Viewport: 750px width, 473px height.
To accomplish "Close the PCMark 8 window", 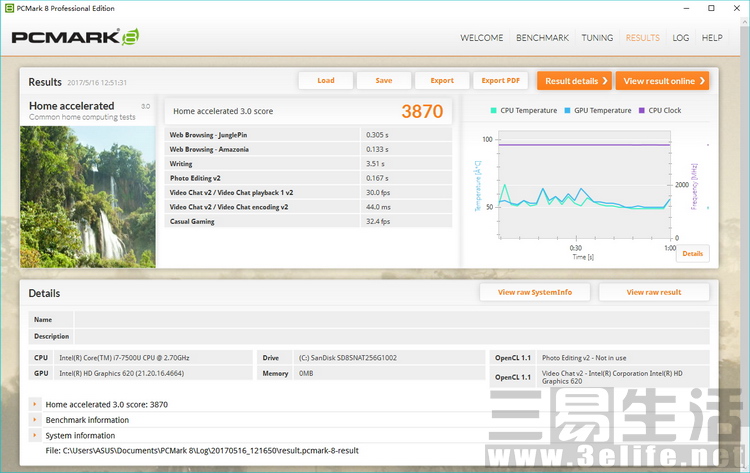I will tap(737, 8).
